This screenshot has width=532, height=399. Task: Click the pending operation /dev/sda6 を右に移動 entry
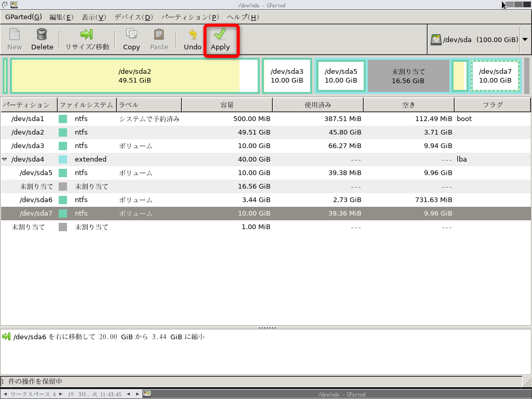pyautogui.click(x=109, y=337)
